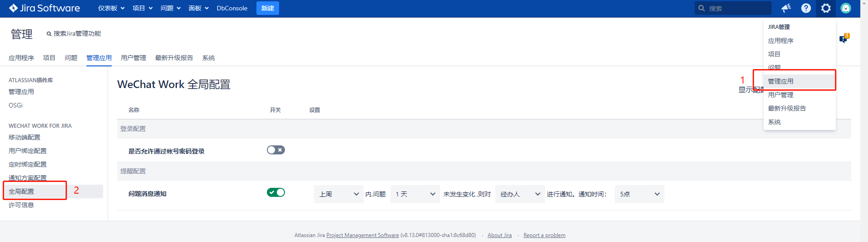Switch to the 用户管理 tab
This screenshot has width=868, height=242.
133,58
